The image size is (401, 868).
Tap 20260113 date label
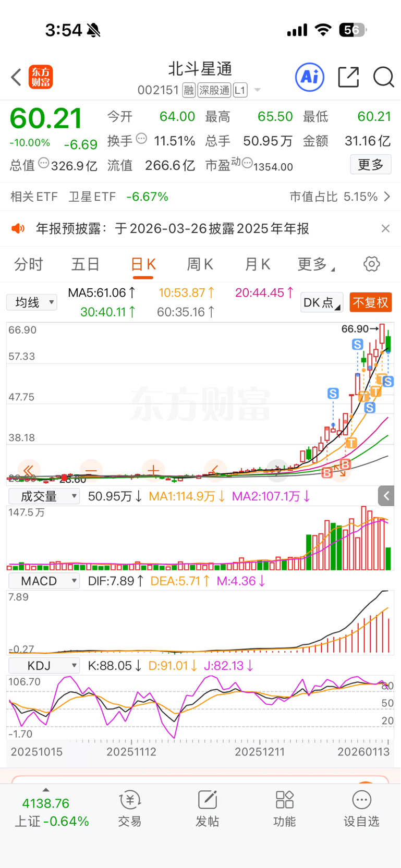tap(363, 752)
